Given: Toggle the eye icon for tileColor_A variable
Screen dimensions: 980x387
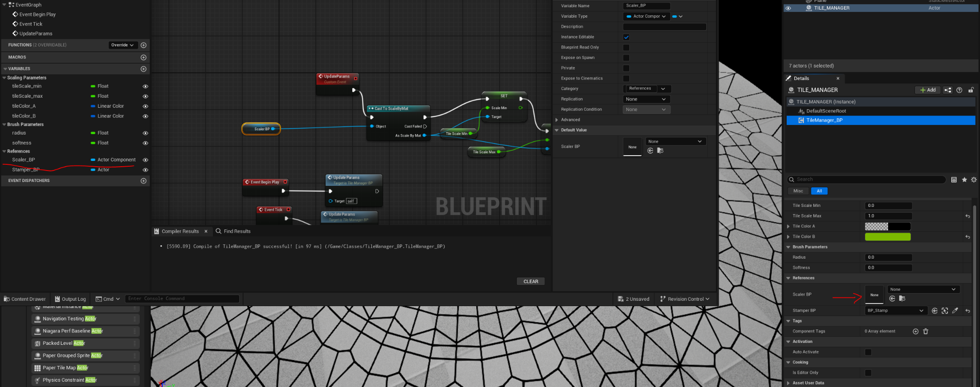Looking at the screenshot, I should coord(145,106).
